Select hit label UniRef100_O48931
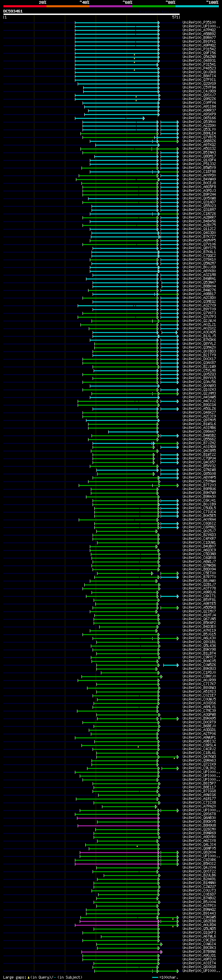 199,60
